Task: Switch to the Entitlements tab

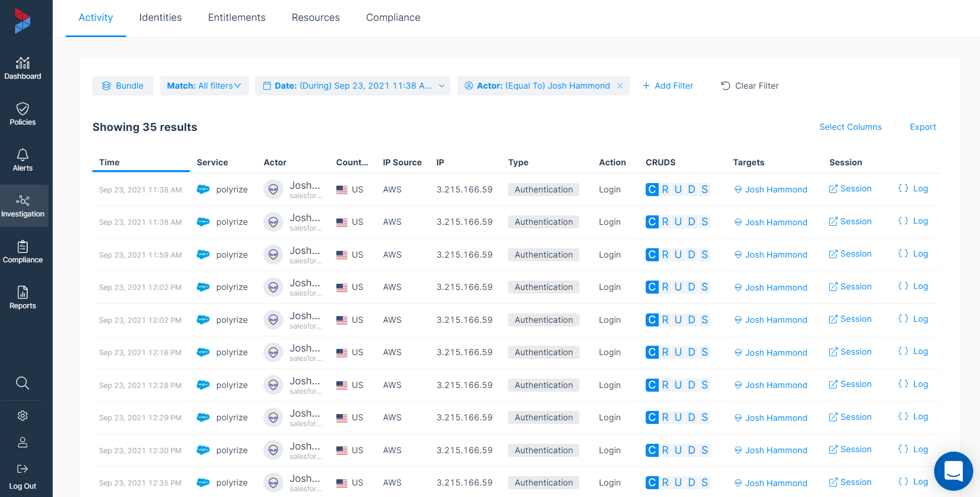Action: point(236,18)
